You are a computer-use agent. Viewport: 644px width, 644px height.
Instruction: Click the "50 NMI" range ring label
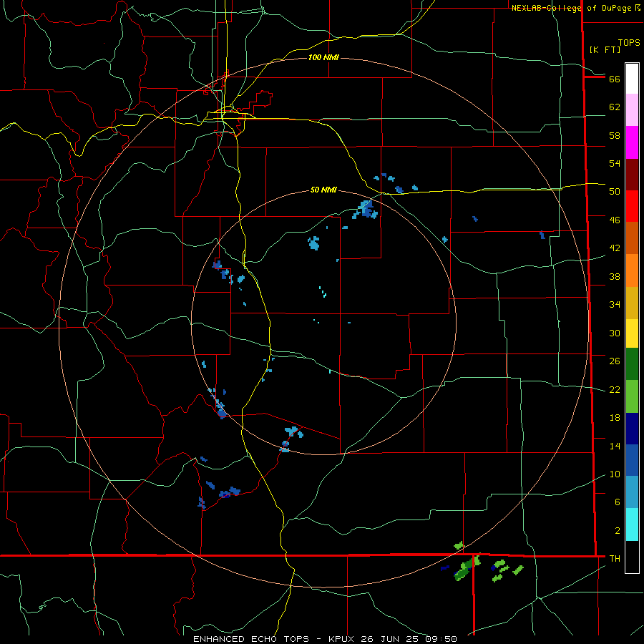click(323, 190)
